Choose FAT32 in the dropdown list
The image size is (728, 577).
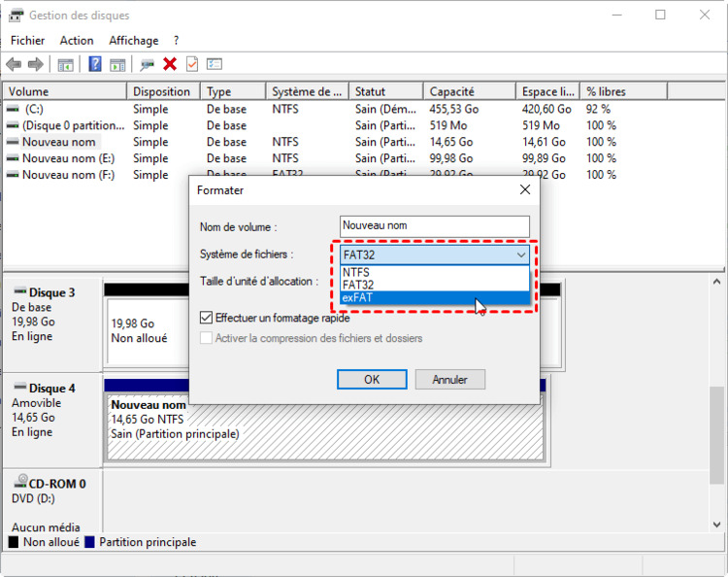coord(435,285)
